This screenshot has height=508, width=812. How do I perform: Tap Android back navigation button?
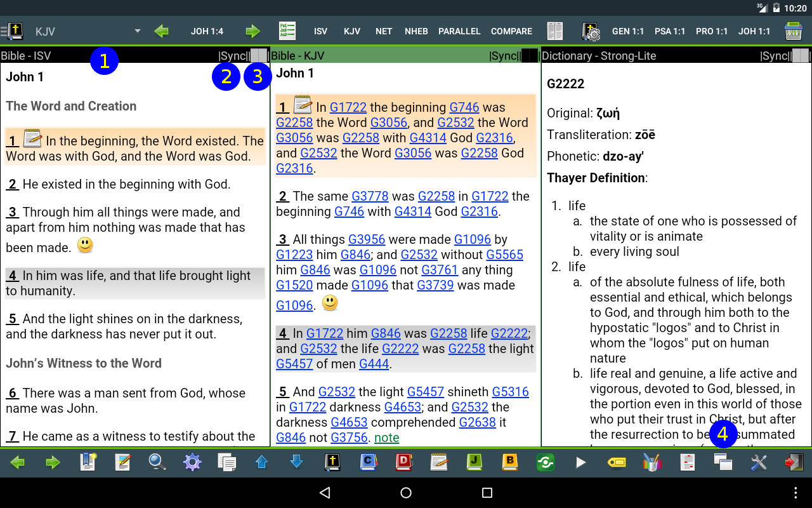[325, 493]
